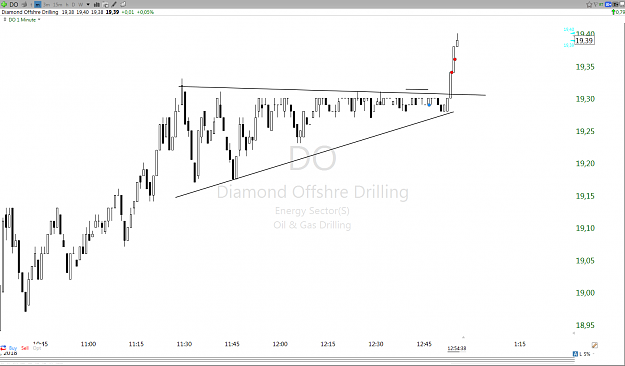Viewport: 625px width, 366px height.
Task: Click the +0,05% change value
Action: tap(145, 12)
